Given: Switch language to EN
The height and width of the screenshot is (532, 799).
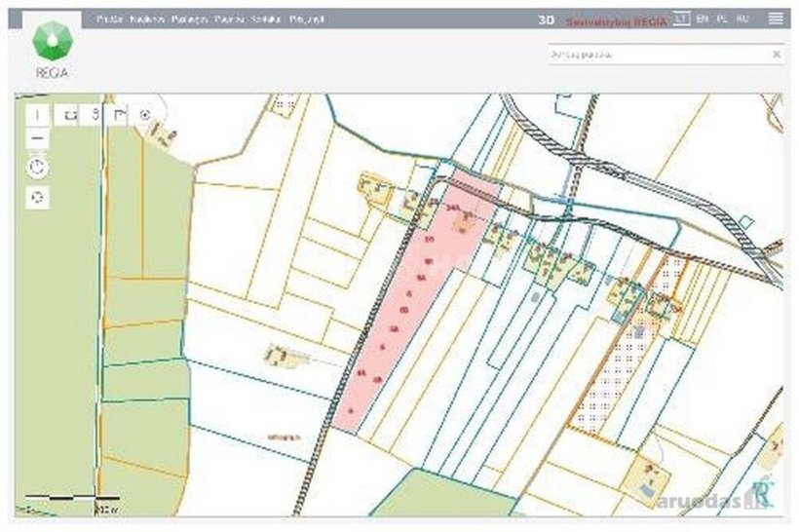Looking at the screenshot, I should pyautogui.click(x=703, y=19).
